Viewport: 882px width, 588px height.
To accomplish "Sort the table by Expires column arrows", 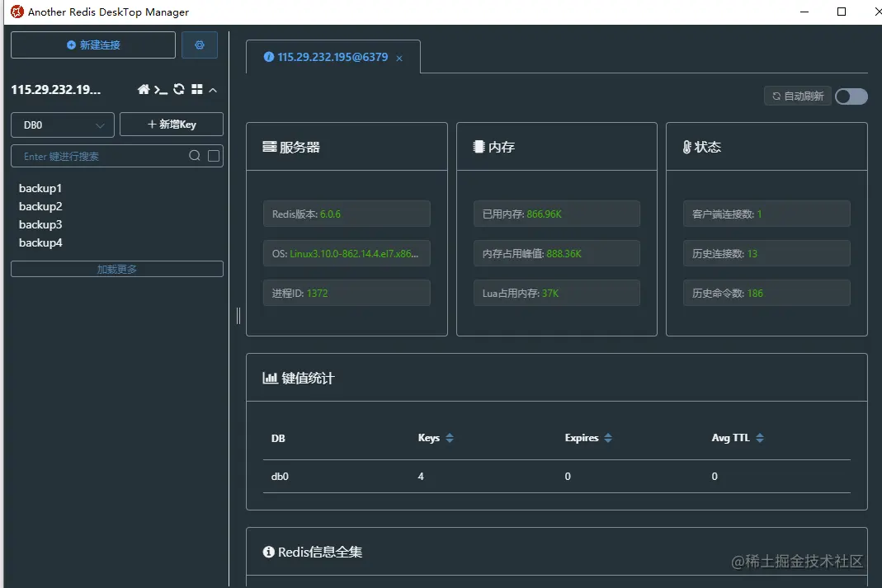I will click(608, 438).
